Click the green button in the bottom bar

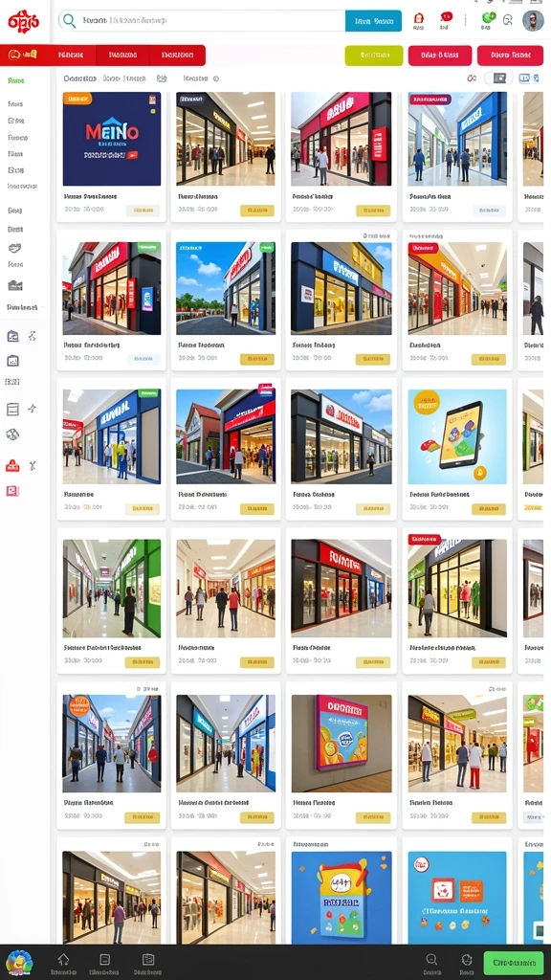(x=514, y=963)
